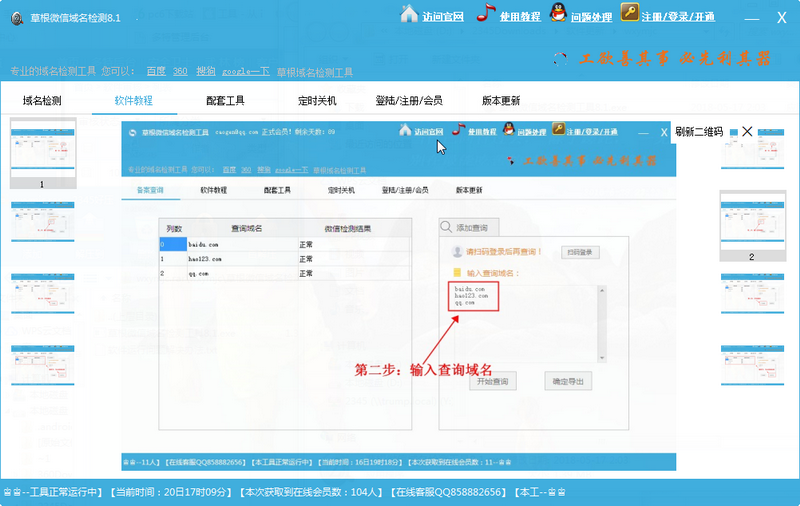Open the 使用教程 link
This screenshot has height=506, width=800.
(519, 17)
